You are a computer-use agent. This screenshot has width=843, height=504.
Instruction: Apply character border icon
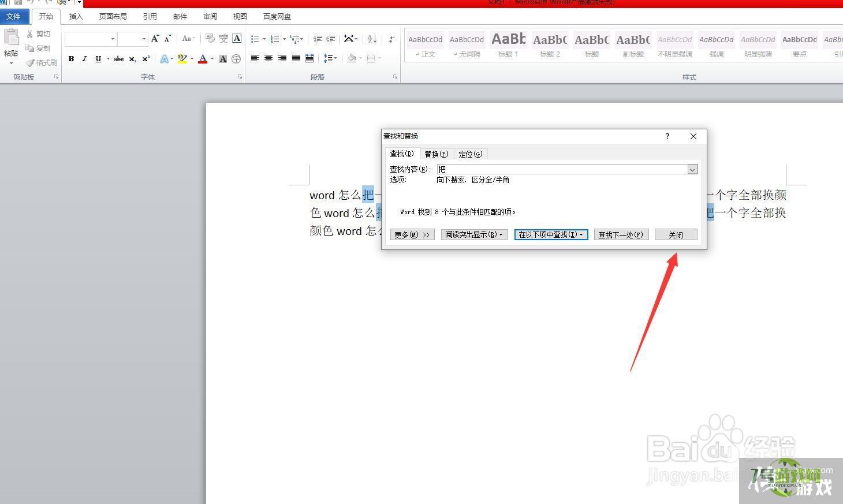[237, 39]
